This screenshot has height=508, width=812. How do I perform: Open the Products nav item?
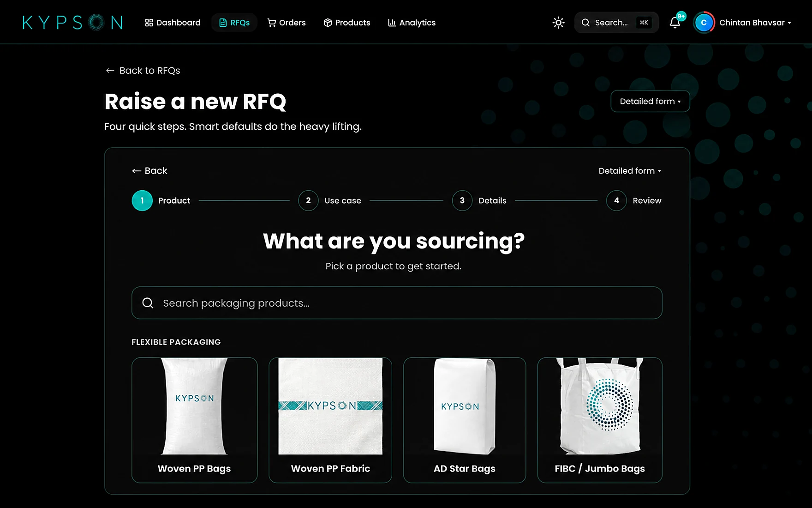pyautogui.click(x=347, y=23)
